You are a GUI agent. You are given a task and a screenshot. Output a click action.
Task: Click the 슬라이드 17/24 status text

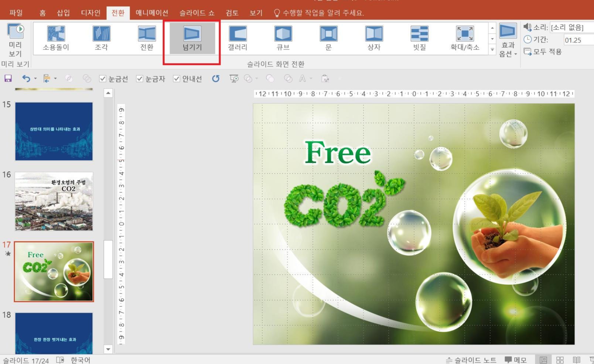[26, 360]
